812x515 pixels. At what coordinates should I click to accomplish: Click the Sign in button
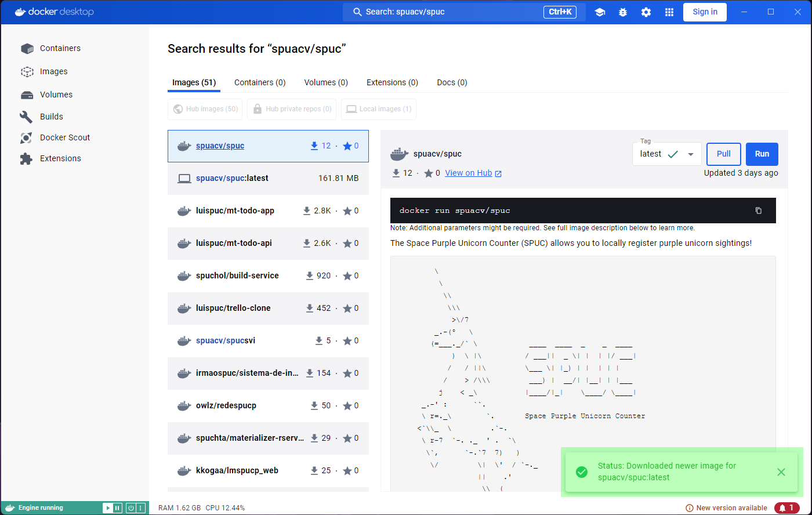[705, 12]
